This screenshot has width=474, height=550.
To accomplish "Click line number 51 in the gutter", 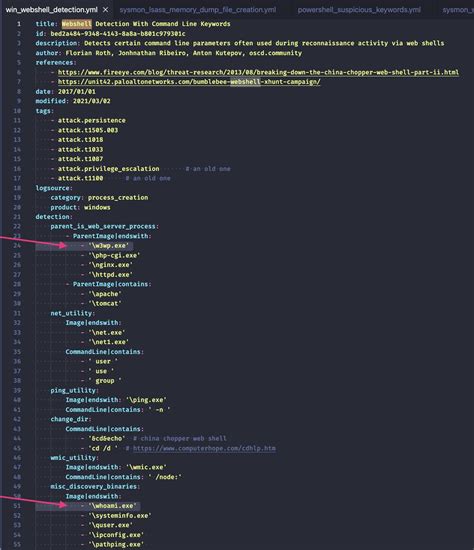I will point(17,506).
